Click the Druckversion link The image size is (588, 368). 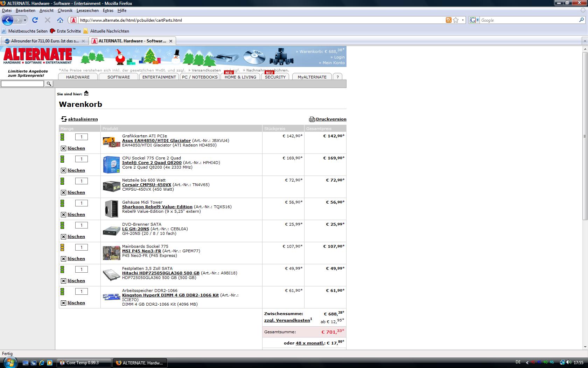[331, 119]
